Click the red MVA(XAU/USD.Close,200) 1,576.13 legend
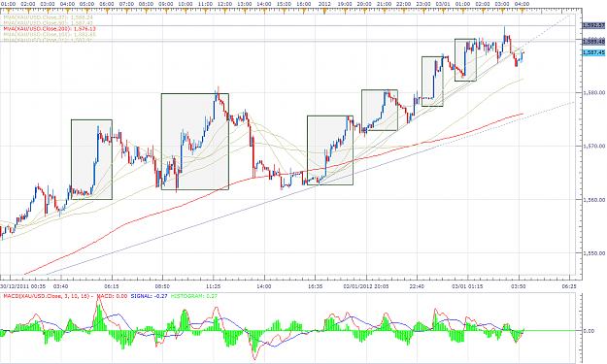 50,28
